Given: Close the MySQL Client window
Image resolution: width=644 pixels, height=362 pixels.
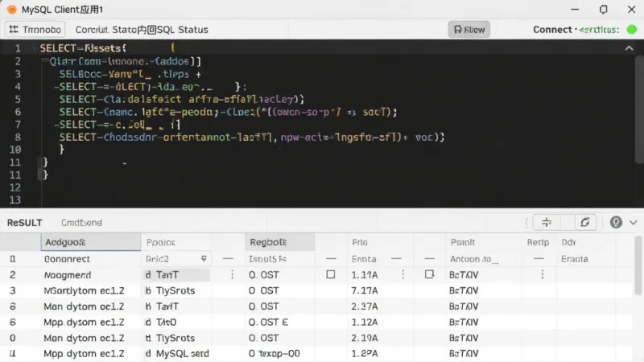Looking at the screenshot, I should pos(632,10).
